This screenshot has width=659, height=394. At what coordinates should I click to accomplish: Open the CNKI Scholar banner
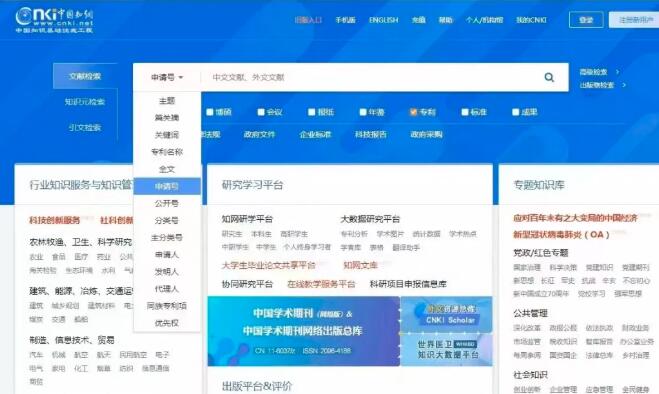[446, 315]
